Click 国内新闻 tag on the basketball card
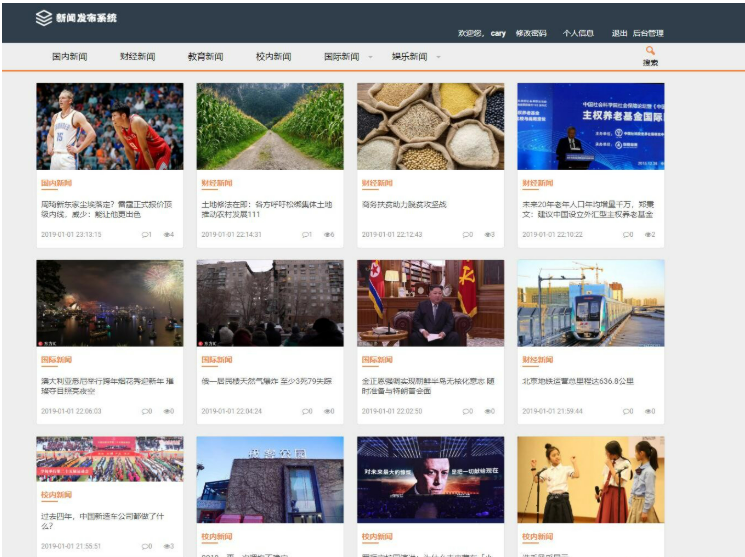 click(x=56, y=183)
